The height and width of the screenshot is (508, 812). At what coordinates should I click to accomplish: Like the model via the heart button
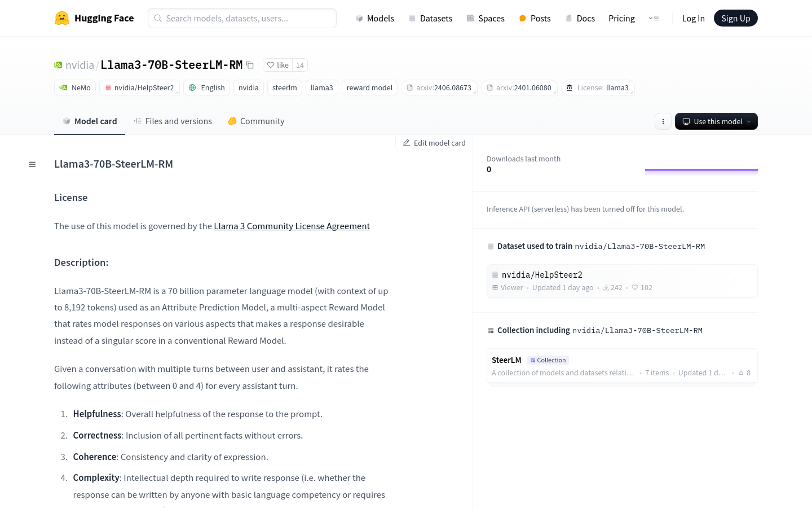(277, 65)
